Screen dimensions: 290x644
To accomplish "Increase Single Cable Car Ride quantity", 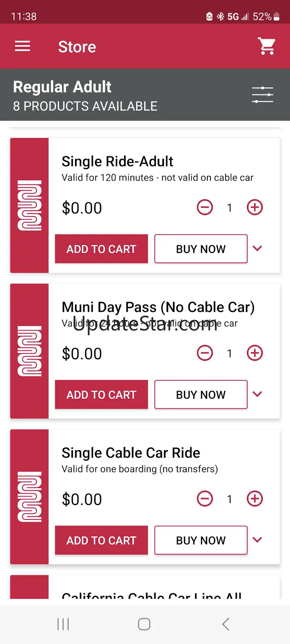I will (255, 499).
